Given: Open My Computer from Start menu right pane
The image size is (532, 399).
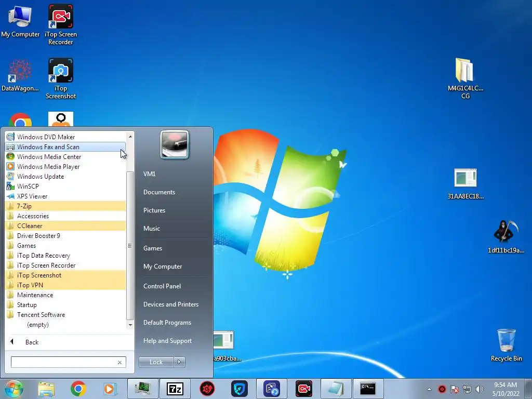Looking at the screenshot, I should [x=175, y=267].
